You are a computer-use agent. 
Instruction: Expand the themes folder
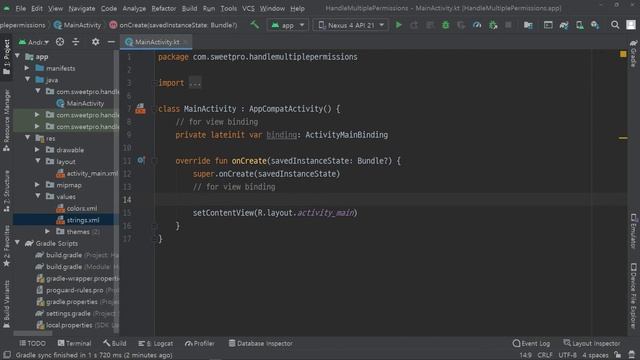click(x=48, y=231)
